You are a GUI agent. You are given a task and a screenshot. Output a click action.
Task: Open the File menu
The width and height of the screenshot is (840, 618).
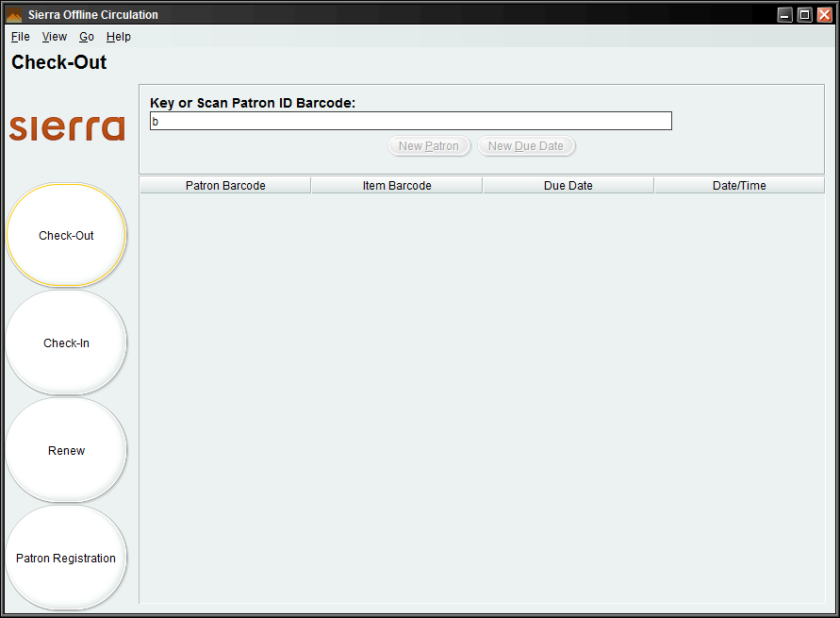point(21,37)
